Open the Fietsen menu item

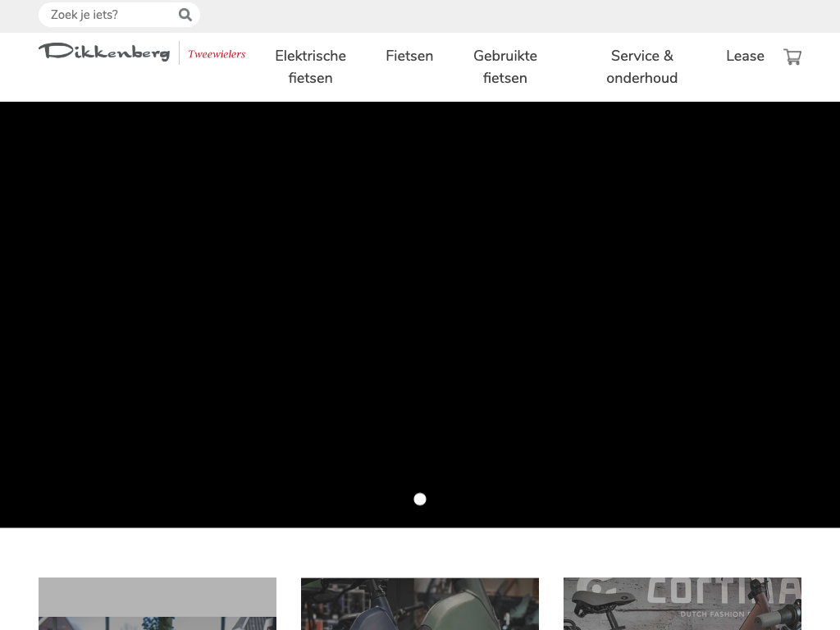[x=409, y=56]
